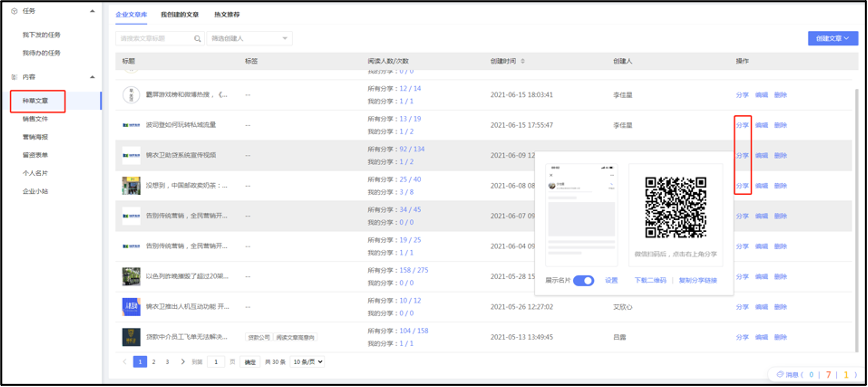
Task: Click the previous page arrow in pagination
Action: [125, 362]
